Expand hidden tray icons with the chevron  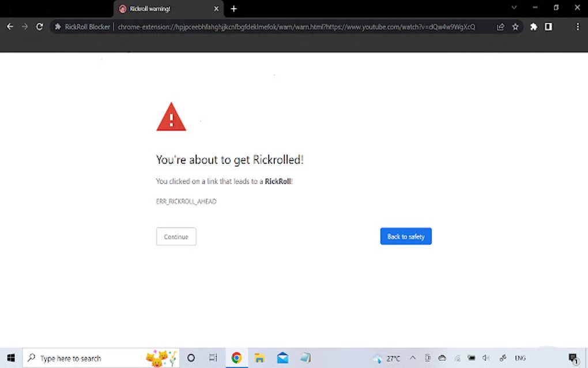point(413,358)
